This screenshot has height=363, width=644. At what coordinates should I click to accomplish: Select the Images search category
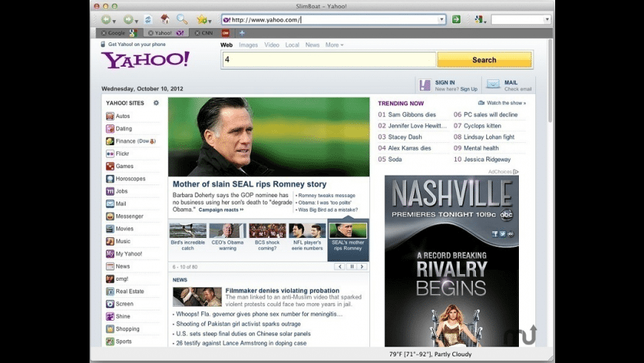click(249, 44)
